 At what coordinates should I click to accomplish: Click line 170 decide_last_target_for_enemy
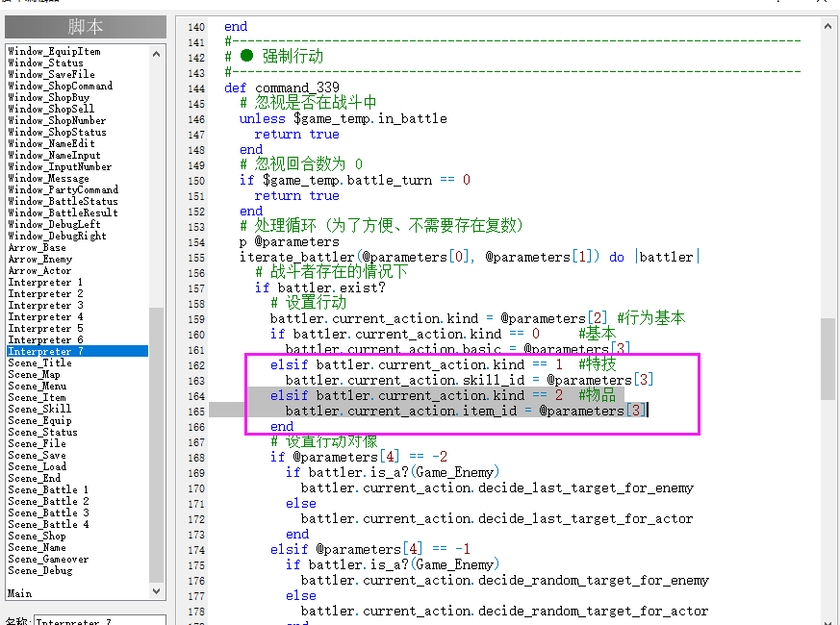pos(497,488)
